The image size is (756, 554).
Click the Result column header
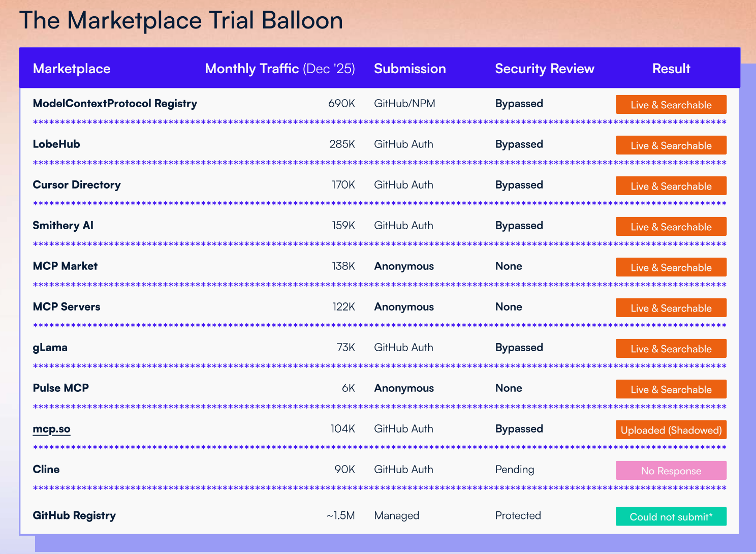tap(671, 69)
